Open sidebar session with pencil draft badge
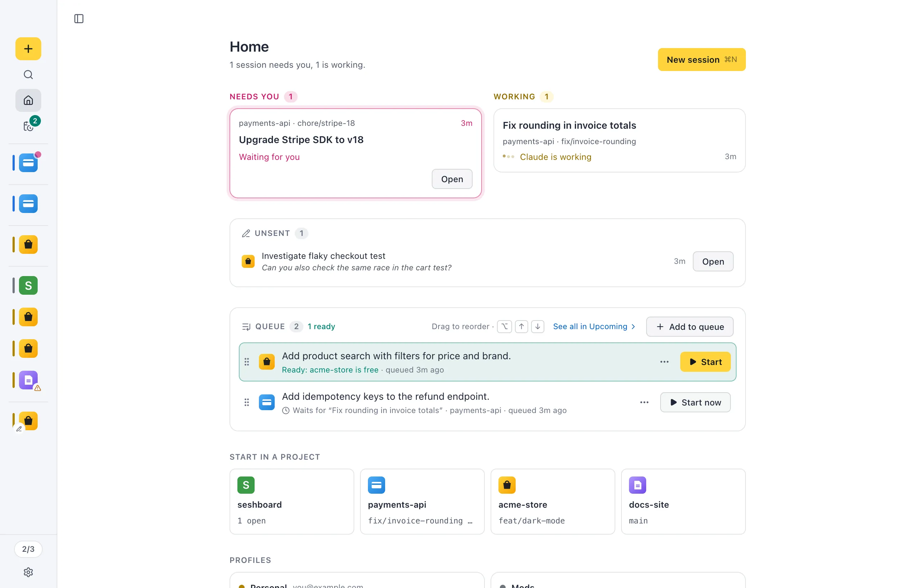The width and height of the screenshot is (918, 588). 28,421
